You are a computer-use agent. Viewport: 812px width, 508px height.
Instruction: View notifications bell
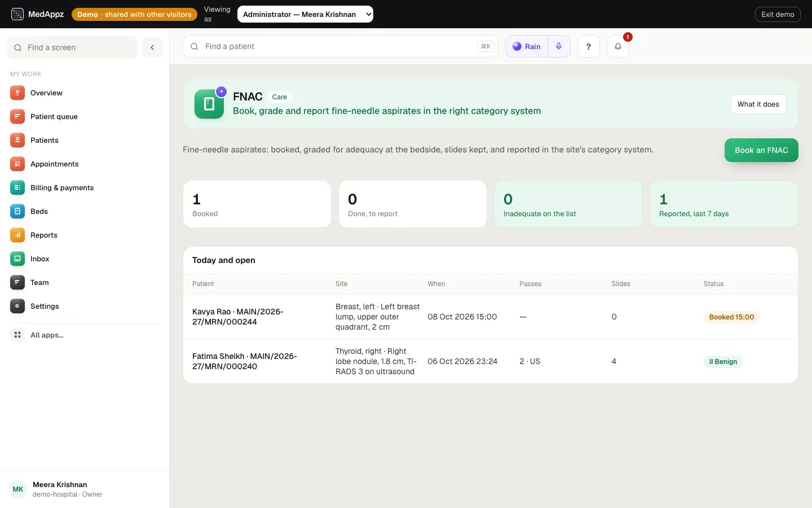[618, 46]
